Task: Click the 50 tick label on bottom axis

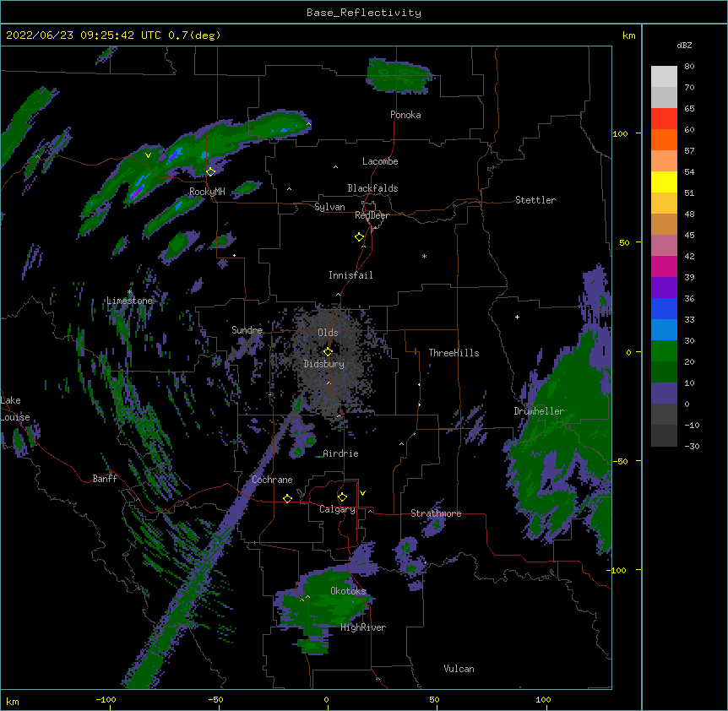Action: tap(434, 699)
